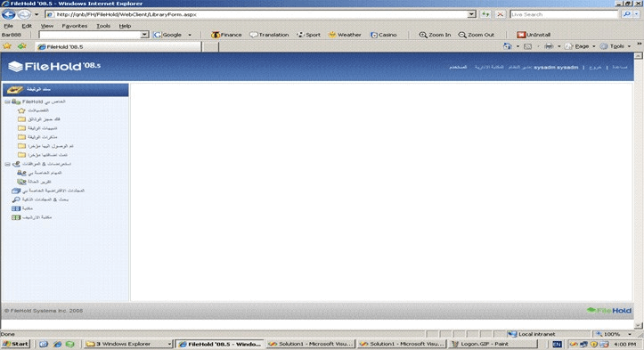Select the فك حجز الوثائق folder
Screen dimensions: 644x350
pyautogui.click(x=39, y=119)
